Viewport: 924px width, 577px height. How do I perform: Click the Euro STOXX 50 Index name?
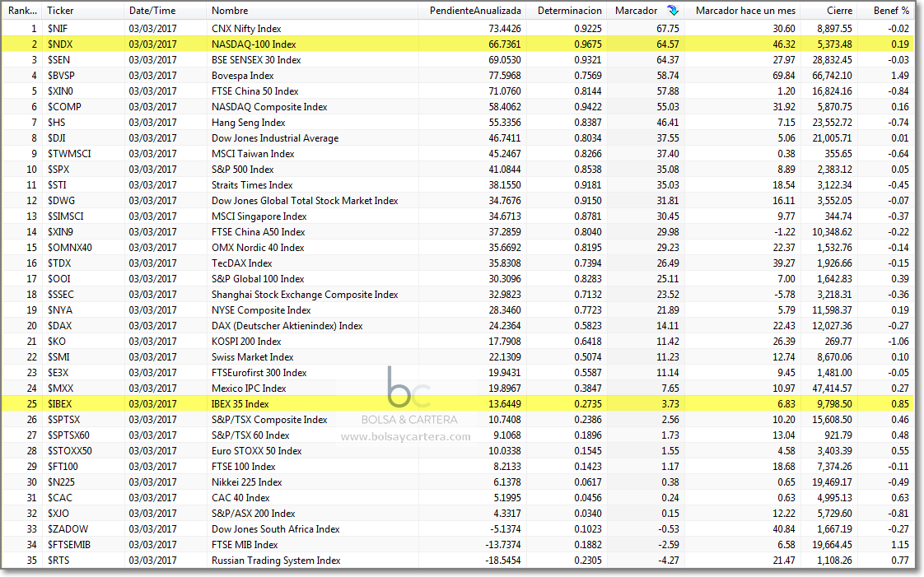coord(256,451)
